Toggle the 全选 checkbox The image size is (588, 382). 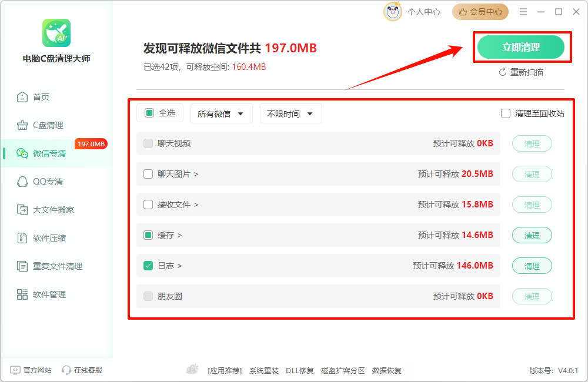coord(149,113)
